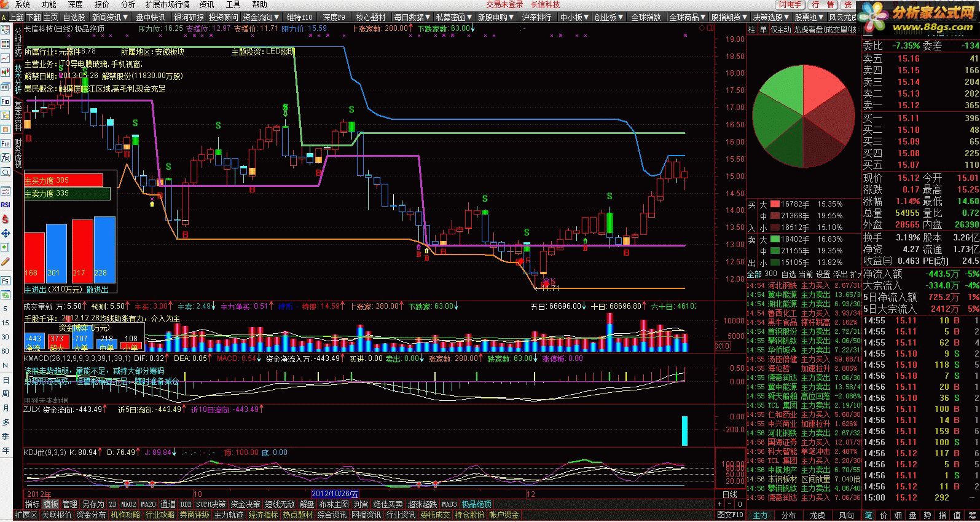
Task: Click the 主页 toolbar button
Action: 51,17
